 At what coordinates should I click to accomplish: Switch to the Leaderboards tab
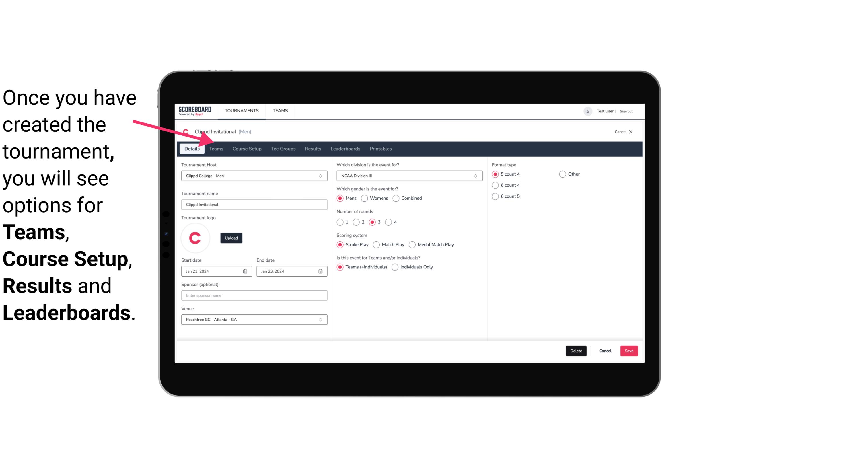tap(345, 148)
